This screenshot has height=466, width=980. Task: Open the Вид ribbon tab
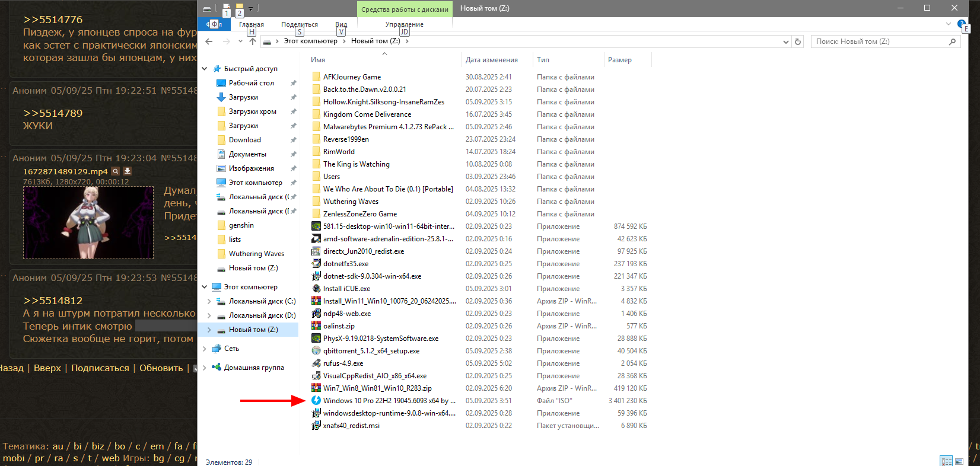[341, 24]
